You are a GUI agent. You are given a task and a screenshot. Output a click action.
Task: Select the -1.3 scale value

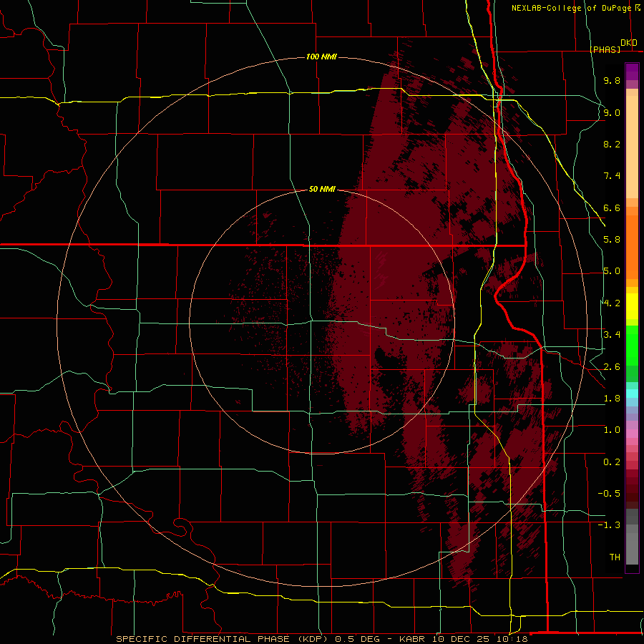pos(609,525)
